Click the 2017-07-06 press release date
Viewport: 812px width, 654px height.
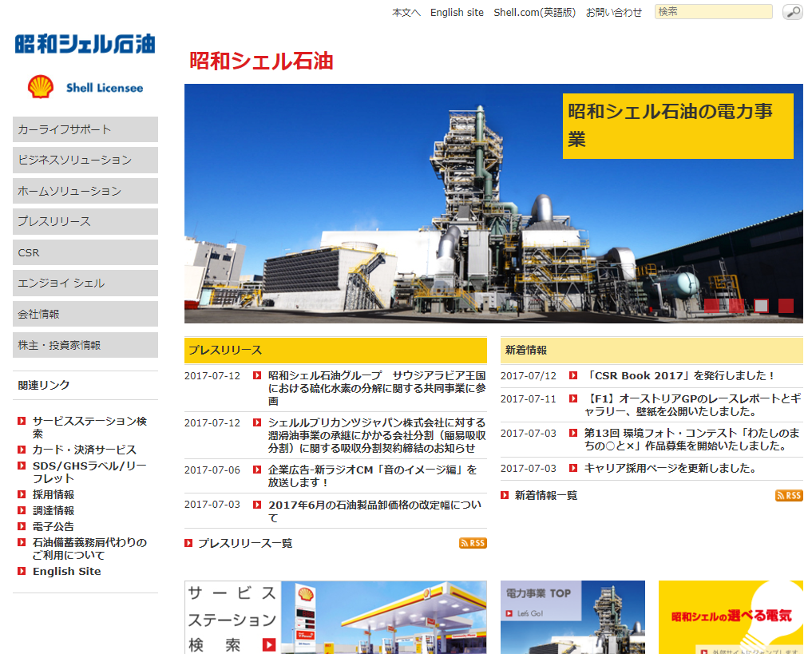click(212, 470)
